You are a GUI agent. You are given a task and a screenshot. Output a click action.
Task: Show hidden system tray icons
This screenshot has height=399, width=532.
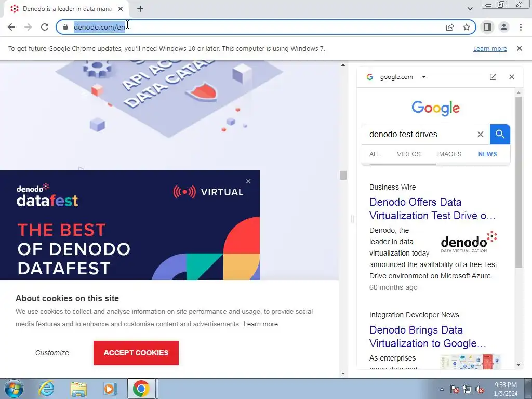442,389
